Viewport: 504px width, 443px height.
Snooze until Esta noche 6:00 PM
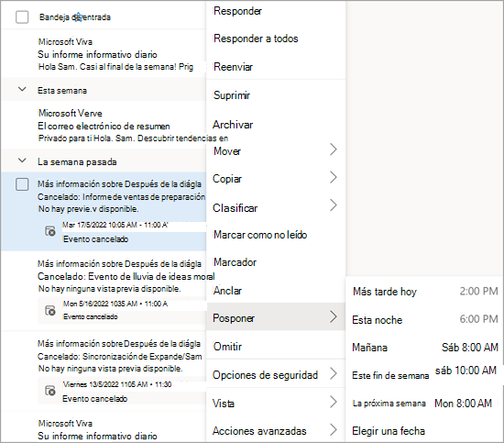tap(424, 319)
